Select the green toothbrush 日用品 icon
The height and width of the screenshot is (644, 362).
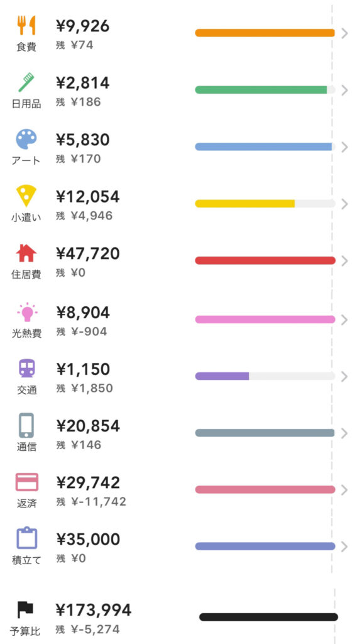pyautogui.click(x=26, y=82)
